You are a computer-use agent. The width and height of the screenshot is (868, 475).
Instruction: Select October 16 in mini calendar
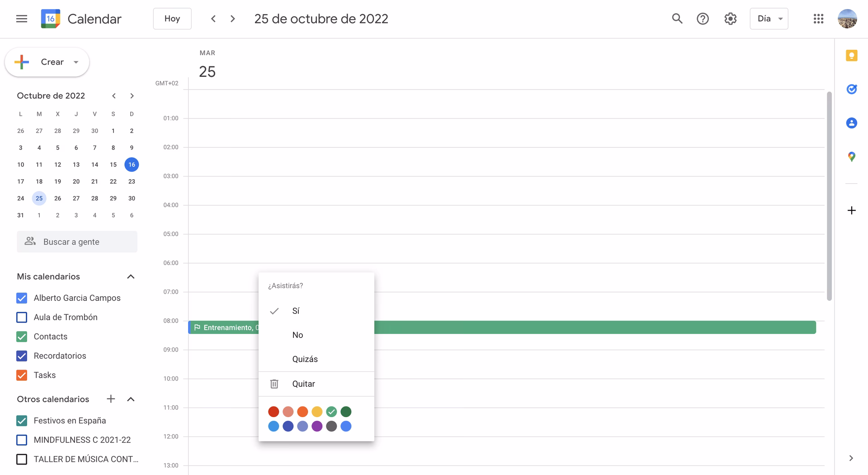(132, 165)
